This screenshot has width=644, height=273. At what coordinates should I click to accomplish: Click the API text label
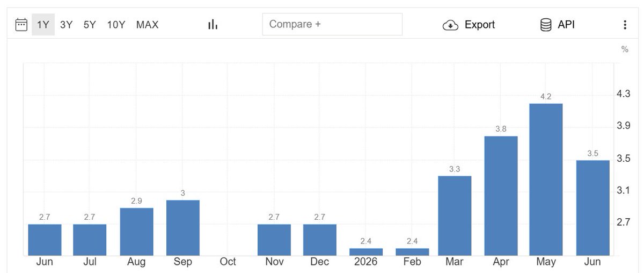[x=566, y=25]
